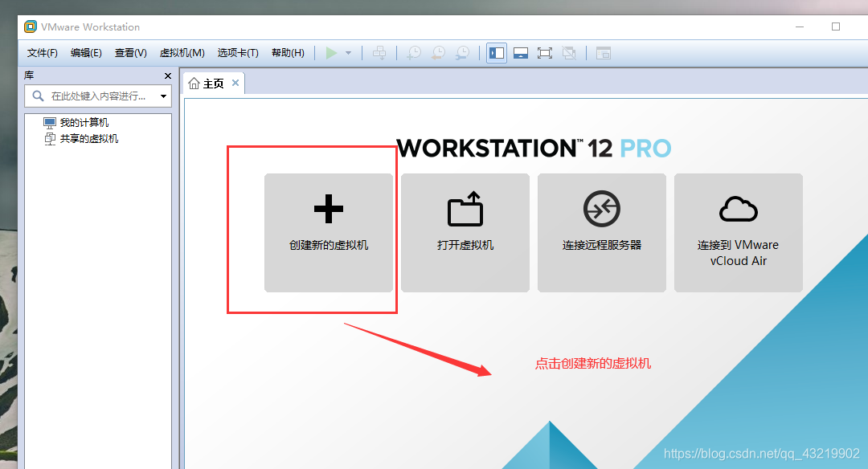868x469 pixels.
Task: Close the 主页 tab
Action: [235, 83]
